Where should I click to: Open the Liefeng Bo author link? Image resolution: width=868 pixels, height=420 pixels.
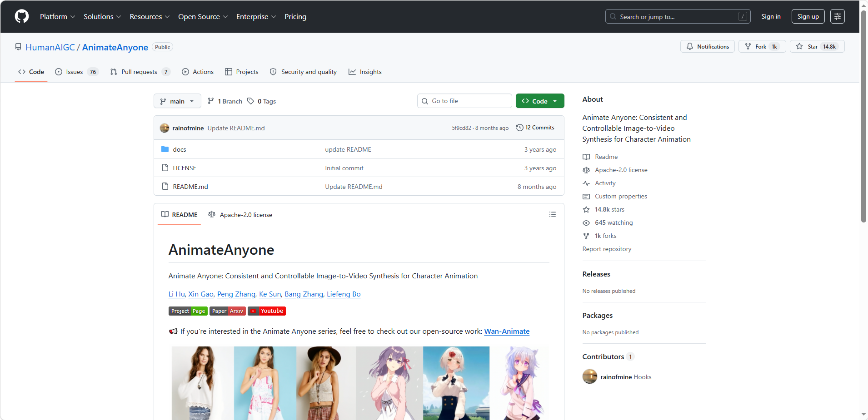(344, 294)
